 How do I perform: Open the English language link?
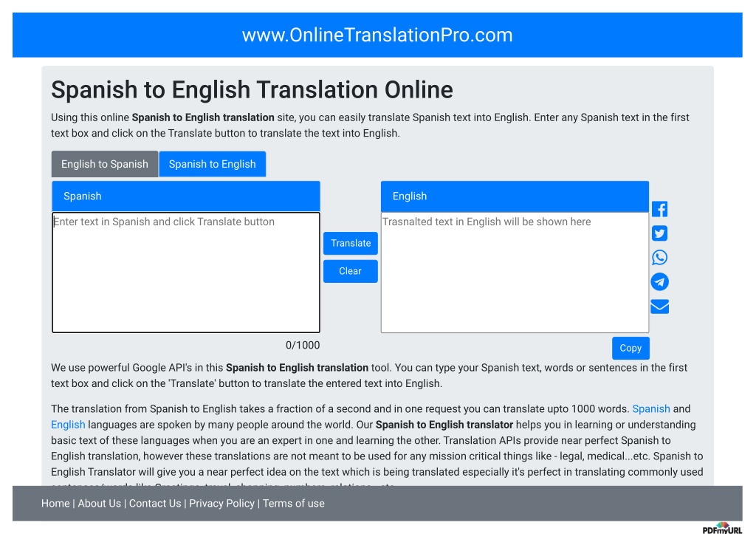tap(68, 425)
